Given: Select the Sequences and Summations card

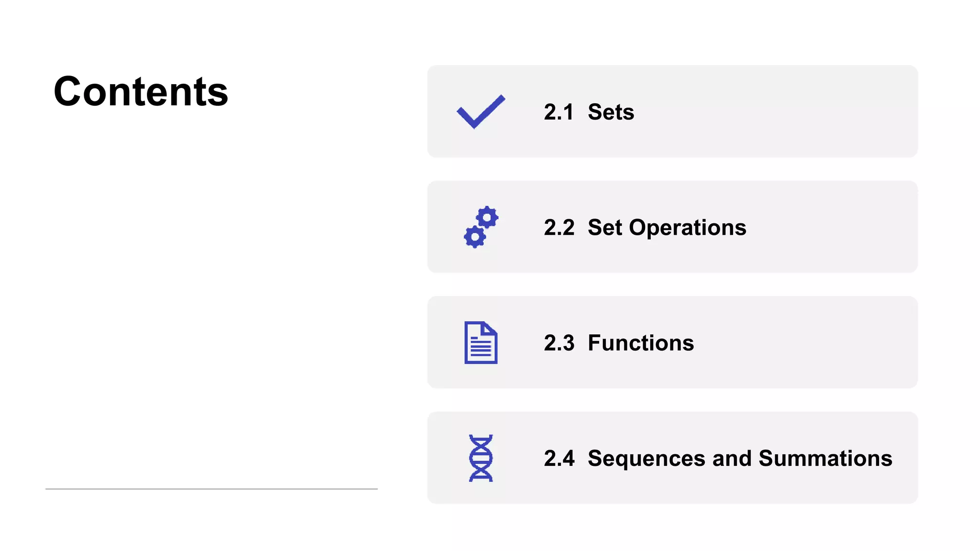Looking at the screenshot, I should 672,458.
